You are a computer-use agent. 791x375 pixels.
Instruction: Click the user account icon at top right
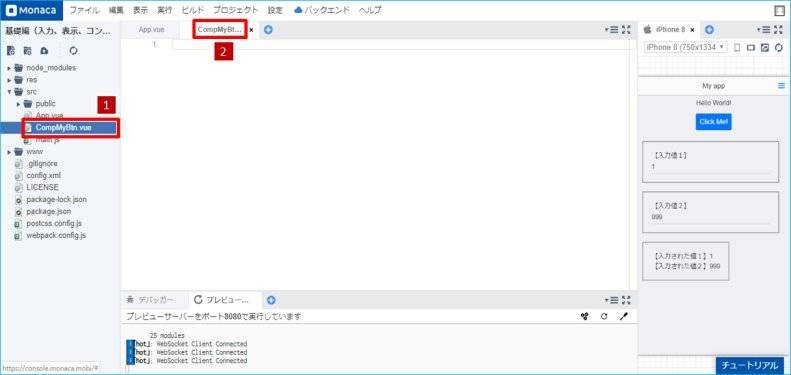(779, 10)
